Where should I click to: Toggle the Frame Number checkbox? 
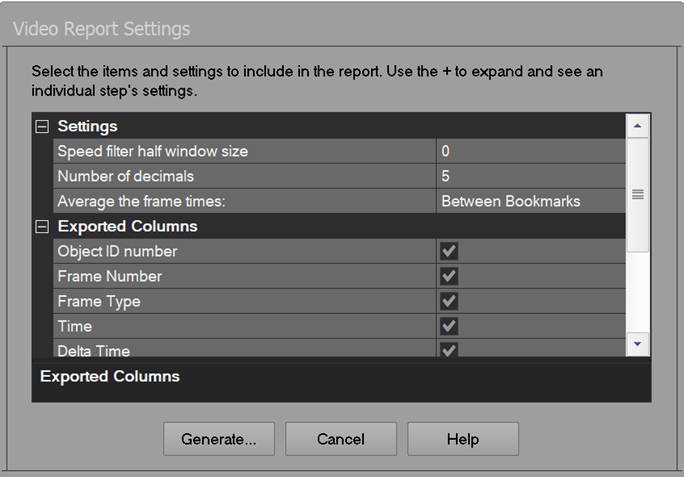[449, 276]
